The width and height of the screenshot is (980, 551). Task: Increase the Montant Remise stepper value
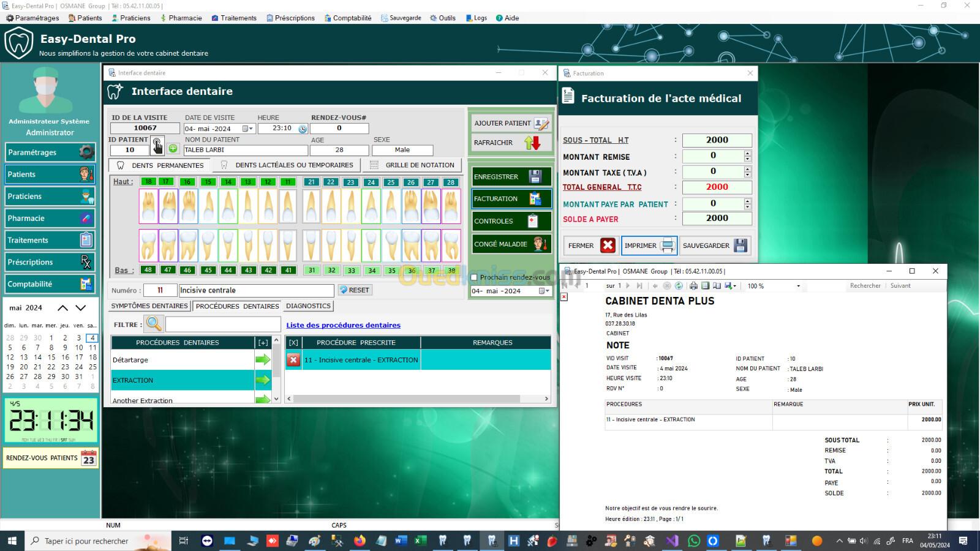[x=747, y=153]
